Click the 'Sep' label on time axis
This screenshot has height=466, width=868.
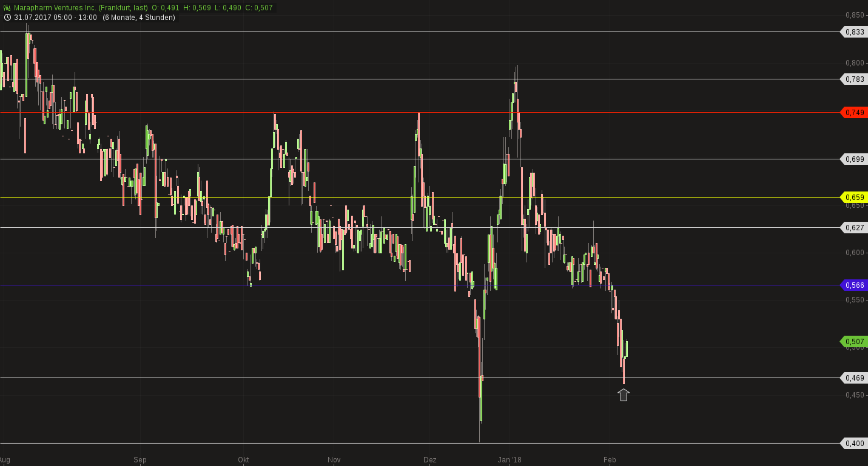140,460
